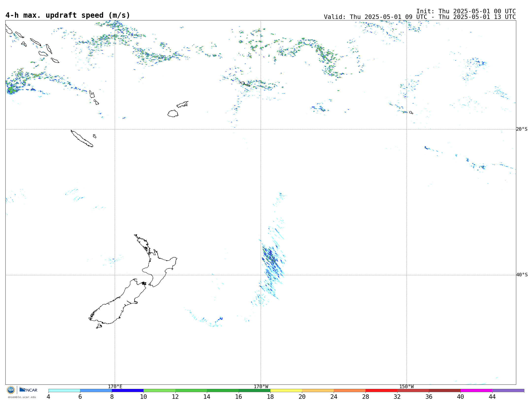The height and width of the screenshot is (400, 532).
Task: Click the light blue 6-8 color swatch
Action: point(96,391)
